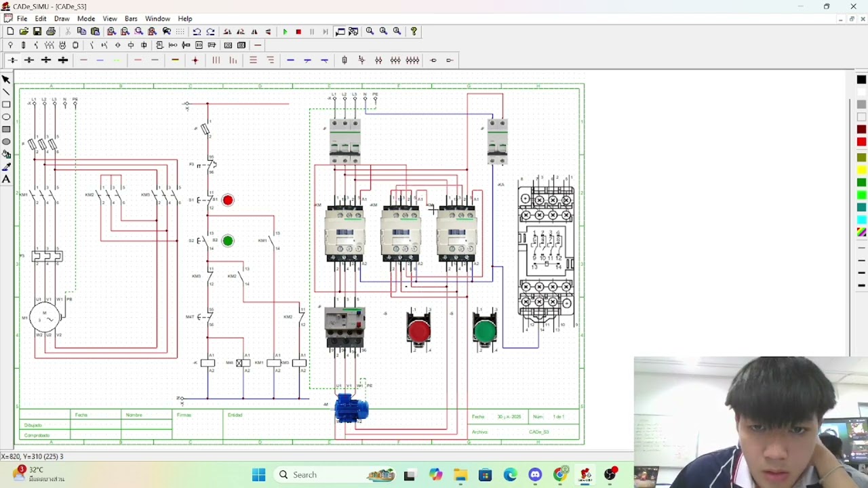Click the Print icon in the toolbar
This screenshot has width=868, height=488.
coord(51,32)
